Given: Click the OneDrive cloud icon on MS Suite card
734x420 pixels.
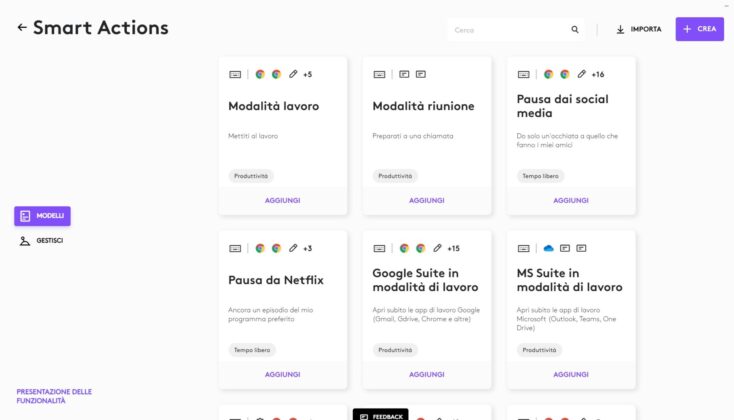Looking at the screenshot, I should (x=548, y=248).
